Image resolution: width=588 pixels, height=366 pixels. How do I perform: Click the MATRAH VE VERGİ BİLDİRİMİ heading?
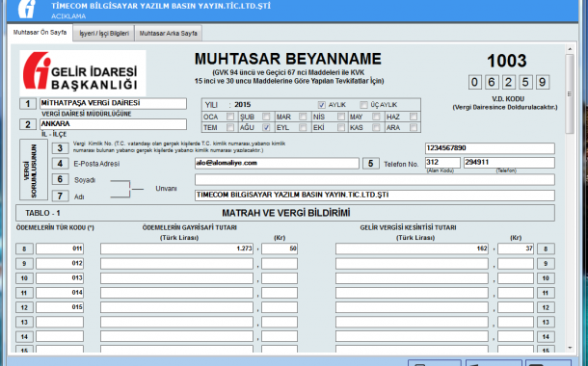(x=286, y=213)
